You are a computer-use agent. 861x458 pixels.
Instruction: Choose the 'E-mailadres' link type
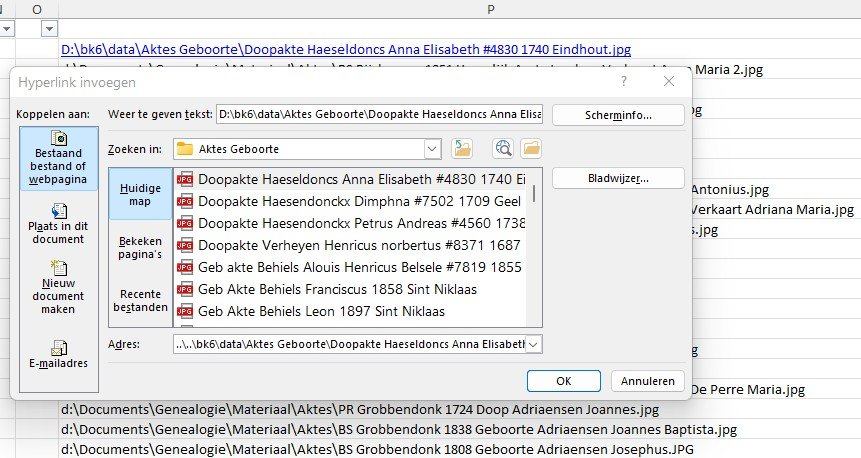[59, 355]
